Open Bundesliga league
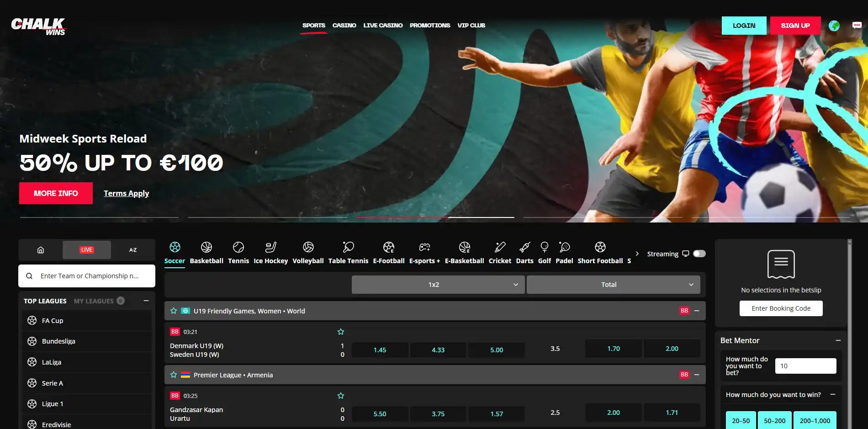Image resolution: width=868 pixels, height=429 pixels. pos(87,341)
